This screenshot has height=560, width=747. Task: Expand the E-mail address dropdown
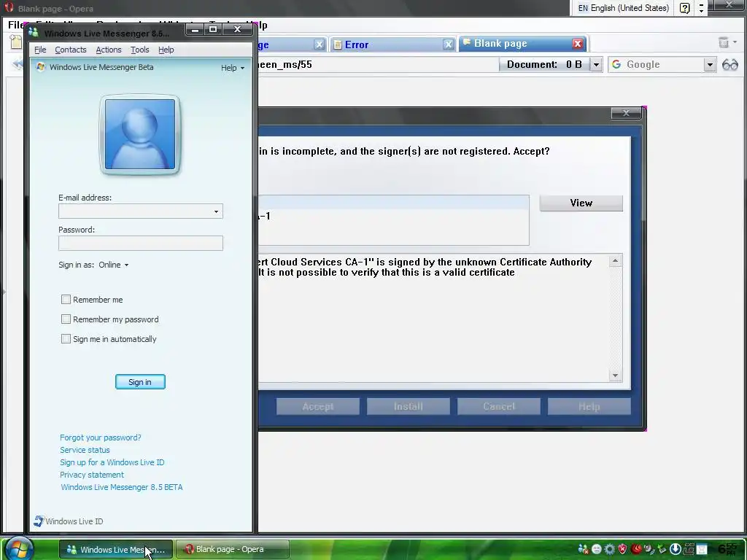216,211
